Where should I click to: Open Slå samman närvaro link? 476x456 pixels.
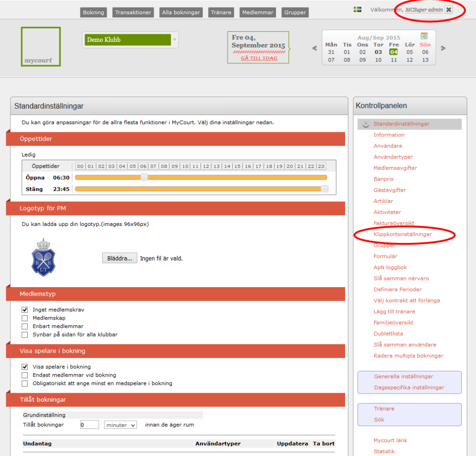[401, 278]
